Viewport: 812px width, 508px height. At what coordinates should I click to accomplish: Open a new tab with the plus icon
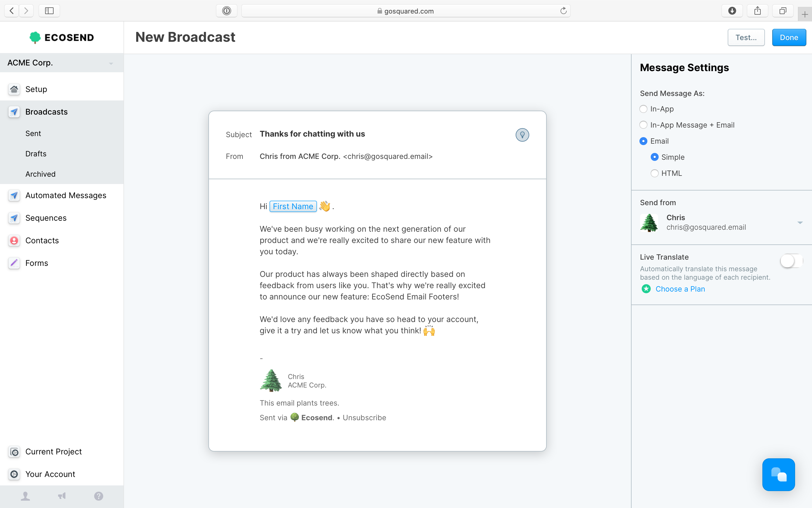[x=805, y=14]
